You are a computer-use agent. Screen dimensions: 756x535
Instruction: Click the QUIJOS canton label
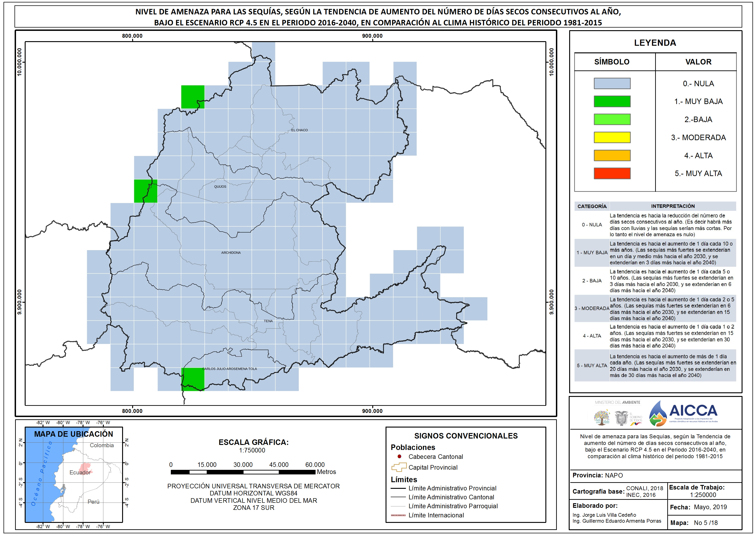tap(220, 187)
